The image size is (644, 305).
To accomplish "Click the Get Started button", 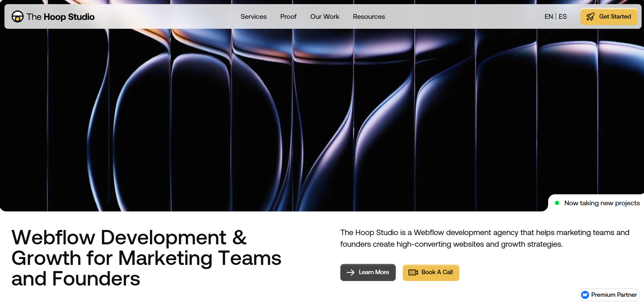I will pyautogui.click(x=609, y=16).
